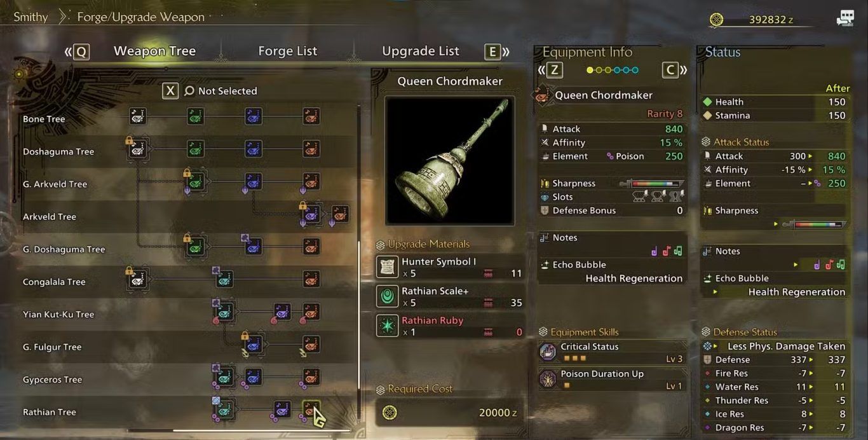Select the first Bone Tree horn node
Image resolution: width=868 pixels, height=440 pixels.
point(138,116)
